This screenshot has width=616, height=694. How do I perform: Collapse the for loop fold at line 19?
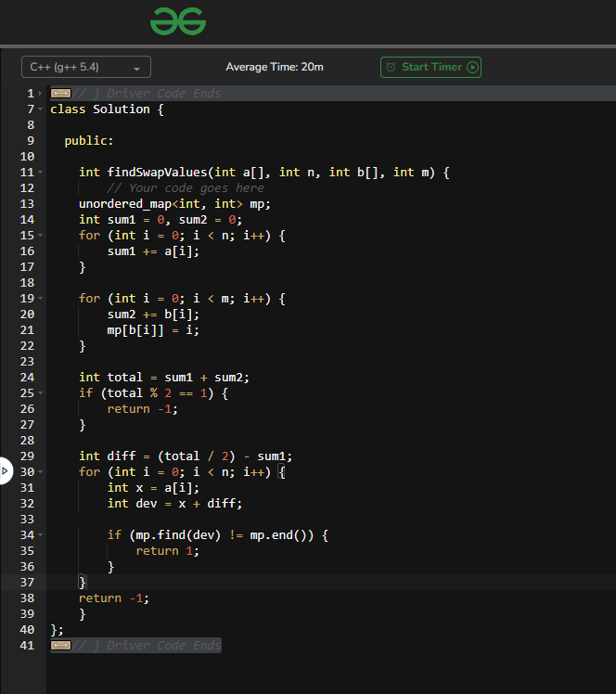coord(40,299)
